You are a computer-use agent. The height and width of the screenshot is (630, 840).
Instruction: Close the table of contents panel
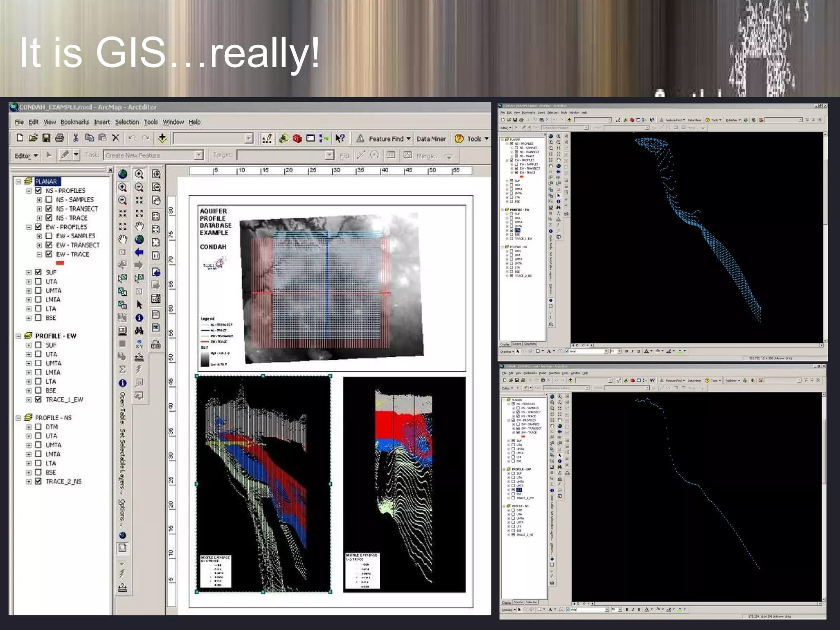(x=110, y=169)
